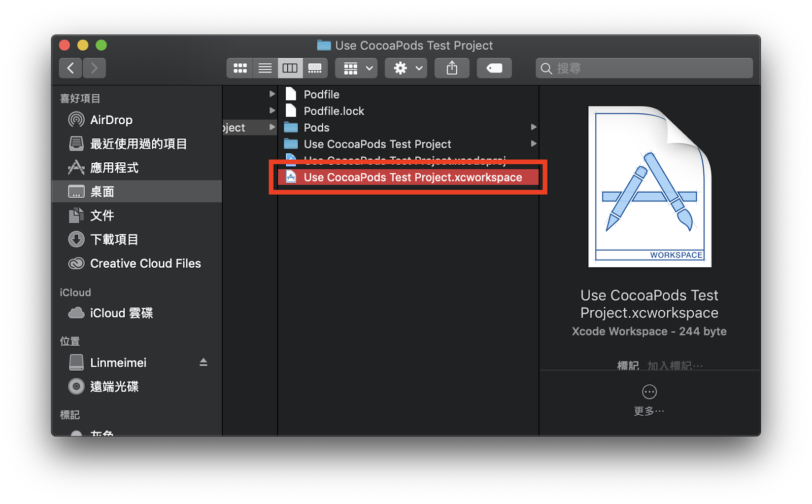Switch Finder to gallery view
The width and height of the screenshot is (812, 504).
coord(315,68)
